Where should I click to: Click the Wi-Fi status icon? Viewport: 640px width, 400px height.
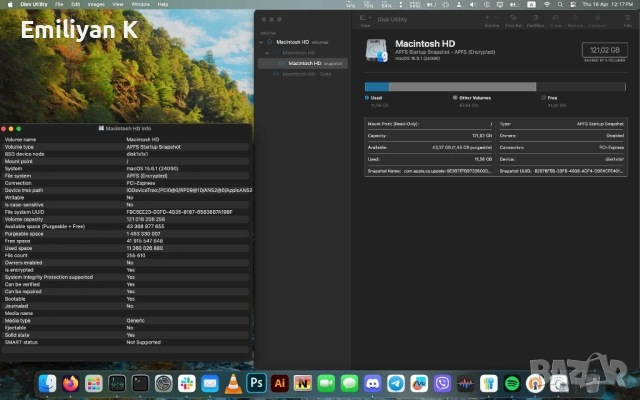coord(547,4)
